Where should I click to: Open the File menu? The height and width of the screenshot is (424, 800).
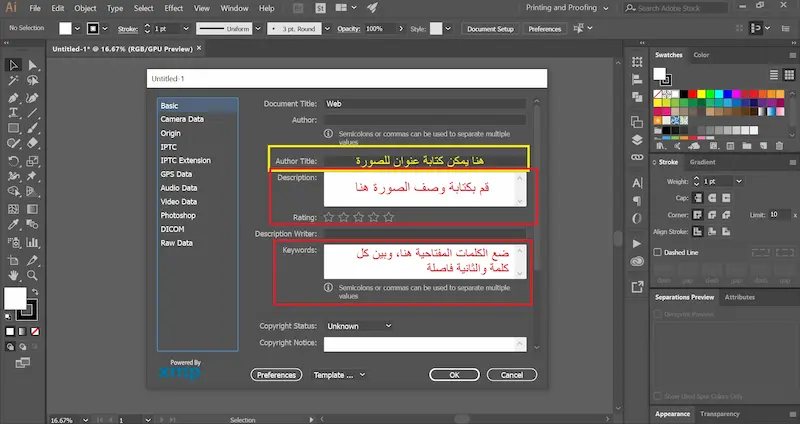pyautogui.click(x=35, y=8)
